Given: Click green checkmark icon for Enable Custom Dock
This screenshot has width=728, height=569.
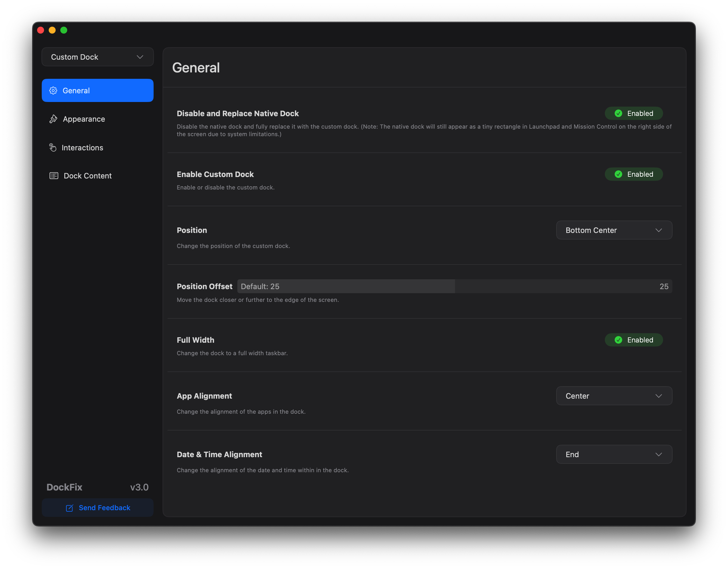Looking at the screenshot, I should (x=618, y=174).
